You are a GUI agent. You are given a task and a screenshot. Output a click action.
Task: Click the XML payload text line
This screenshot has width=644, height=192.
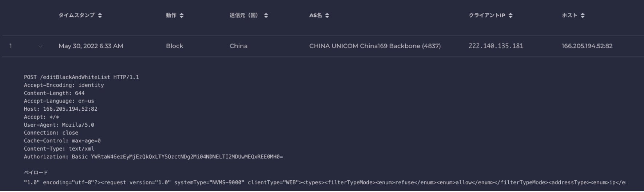325,183
